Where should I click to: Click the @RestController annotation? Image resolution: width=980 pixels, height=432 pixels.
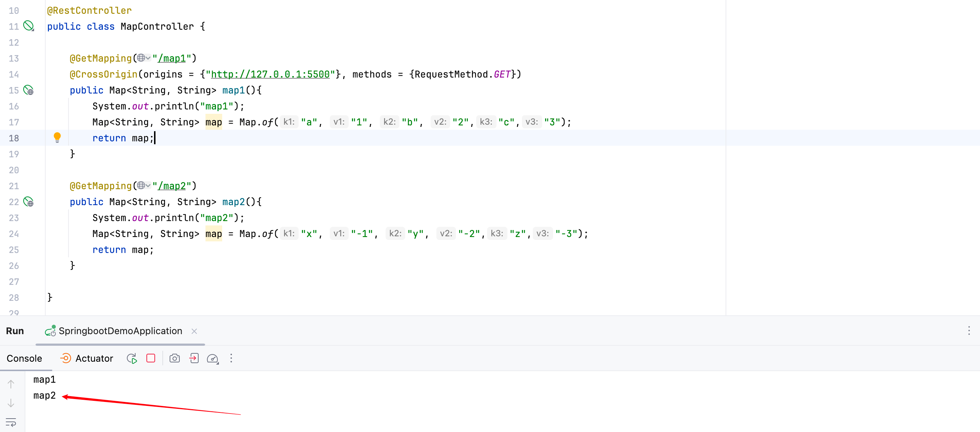click(89, 10)
